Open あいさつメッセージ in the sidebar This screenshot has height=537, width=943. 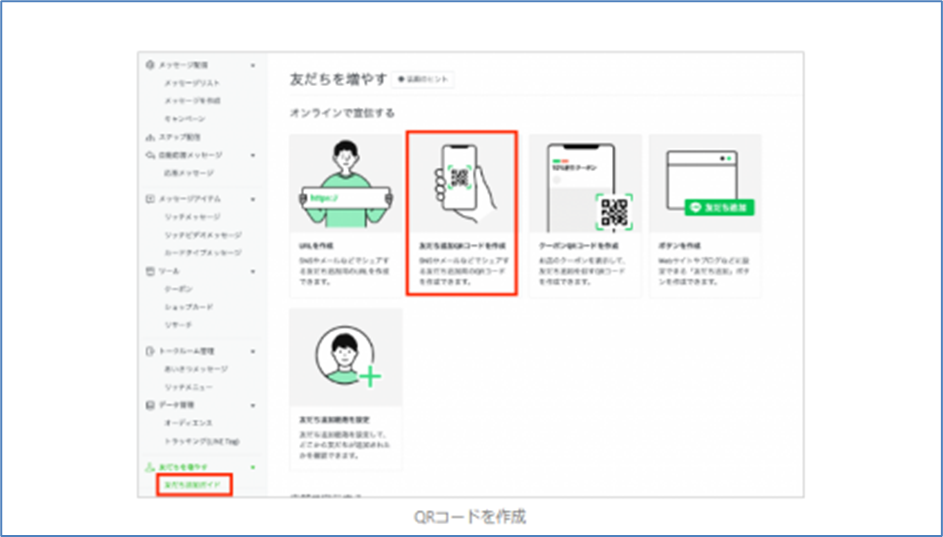tap(196, 369)
